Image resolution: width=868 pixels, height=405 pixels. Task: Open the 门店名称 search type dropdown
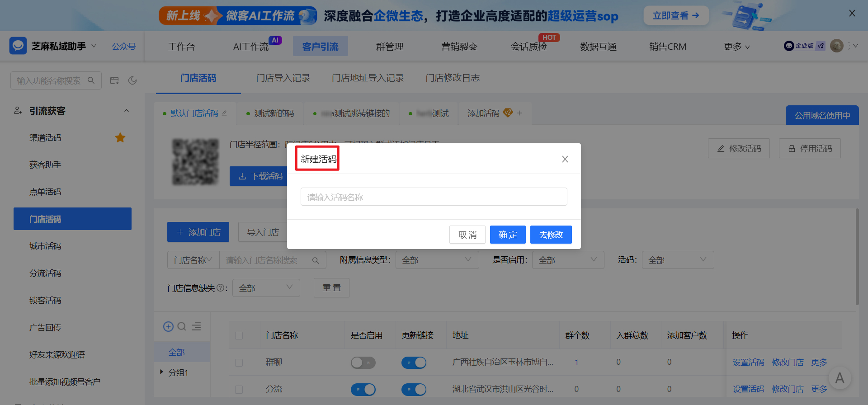click(x=193, y=260)
